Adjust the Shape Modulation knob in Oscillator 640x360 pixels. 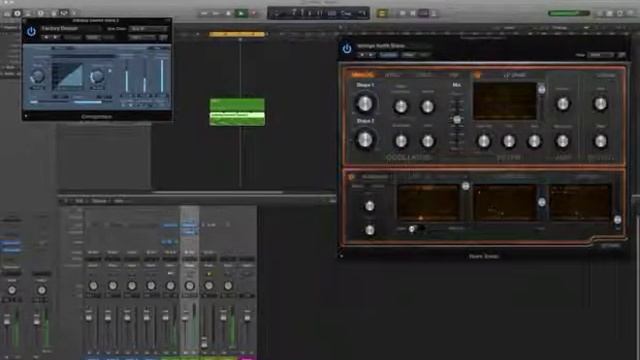(x=400, y=106)
